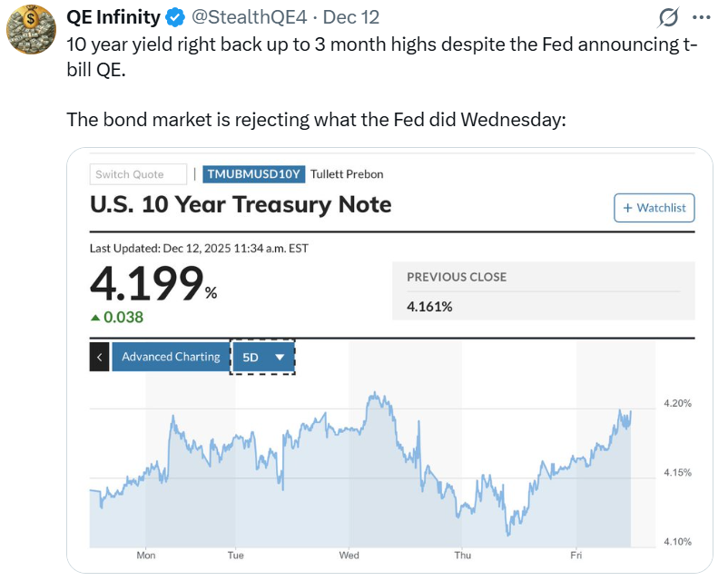
Task: Click the black back-arrow chart button
Action: tap(100, 357)
